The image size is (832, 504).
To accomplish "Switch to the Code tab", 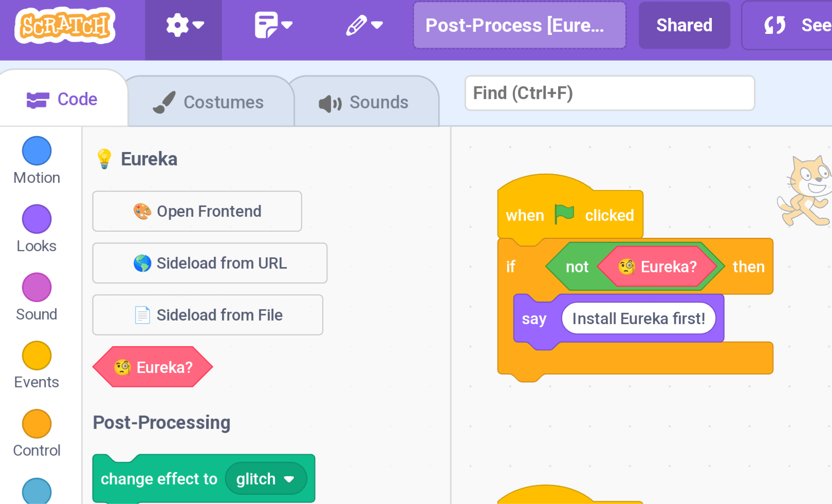I will (x=63, y=99).
